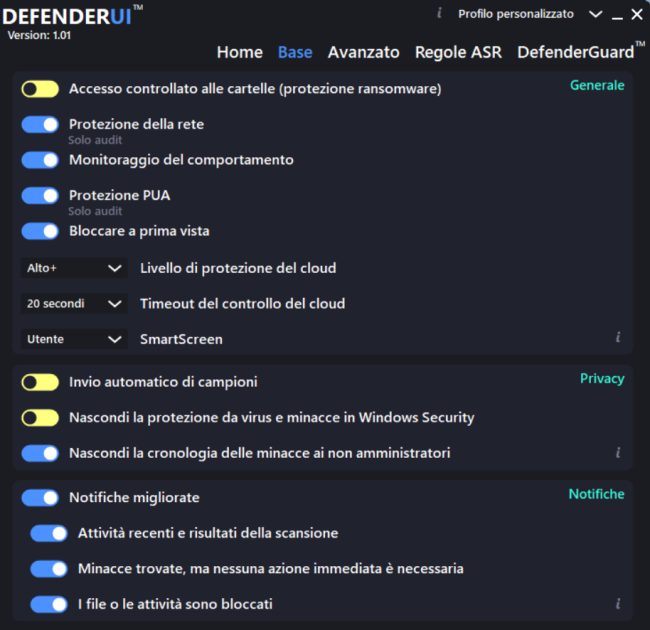Click the info icon in the Privacy section

(618, 453)
